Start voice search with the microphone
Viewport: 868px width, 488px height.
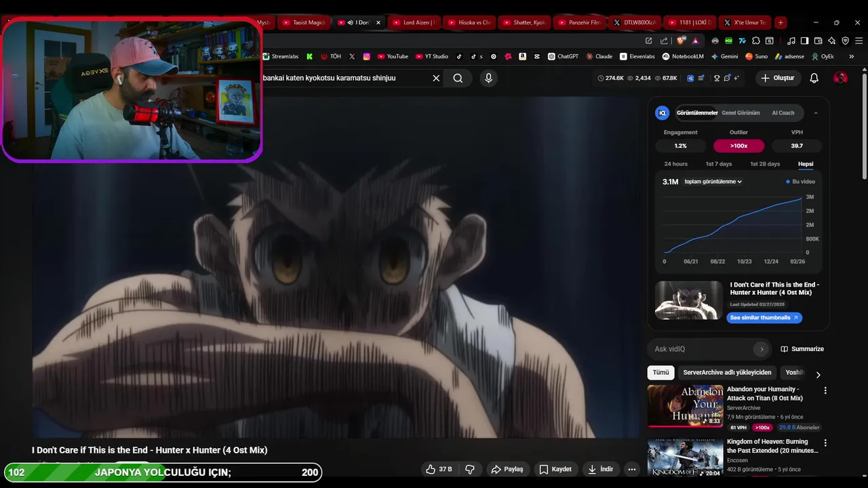pos(488,78)
